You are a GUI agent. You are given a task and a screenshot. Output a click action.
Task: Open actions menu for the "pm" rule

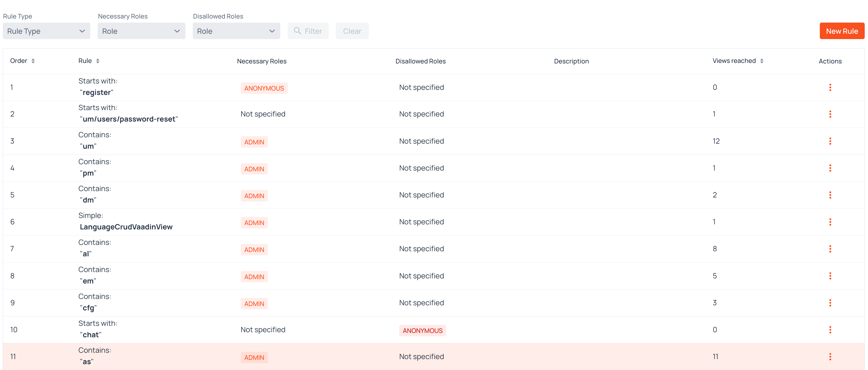tap(830, 168)
